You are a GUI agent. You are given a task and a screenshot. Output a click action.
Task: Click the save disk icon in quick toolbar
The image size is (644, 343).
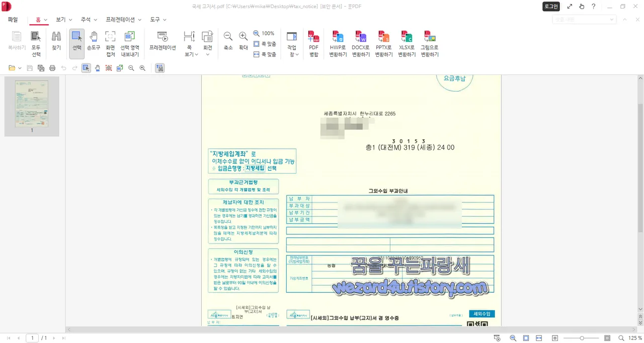pos(30,68)
